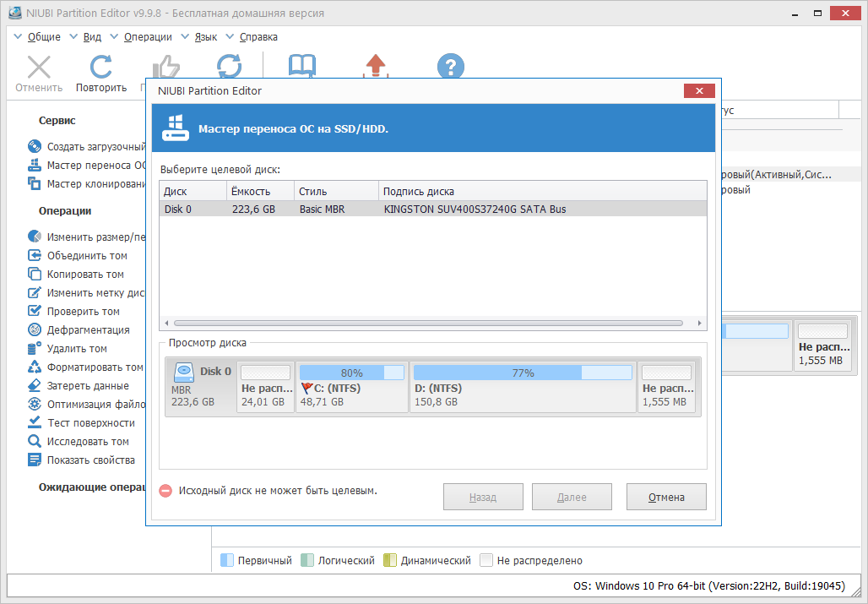Click the wizard header Windows drive icon

click(x=176, y=128)
